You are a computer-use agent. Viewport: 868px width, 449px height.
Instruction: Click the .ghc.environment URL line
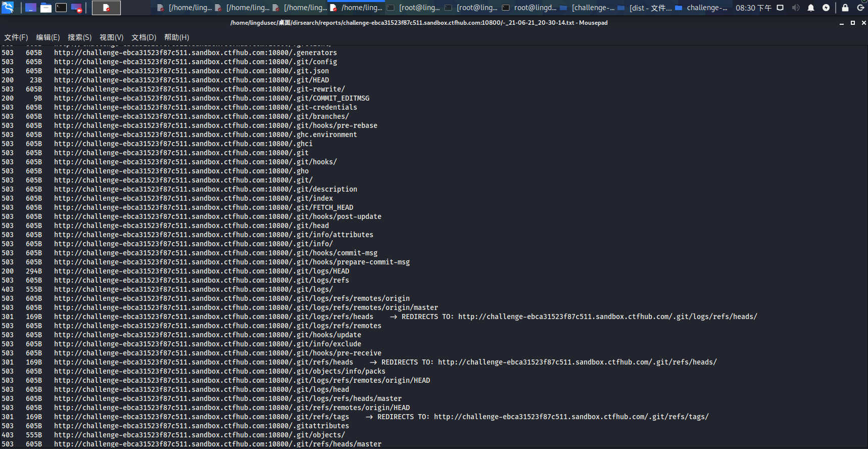click(x=206, y=134)
